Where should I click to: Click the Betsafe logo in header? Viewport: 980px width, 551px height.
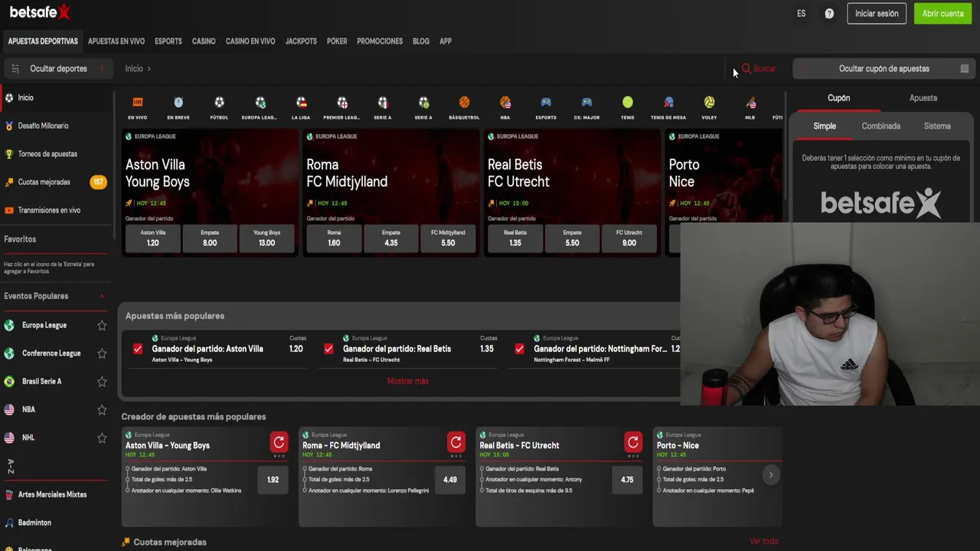click(40, 12)
